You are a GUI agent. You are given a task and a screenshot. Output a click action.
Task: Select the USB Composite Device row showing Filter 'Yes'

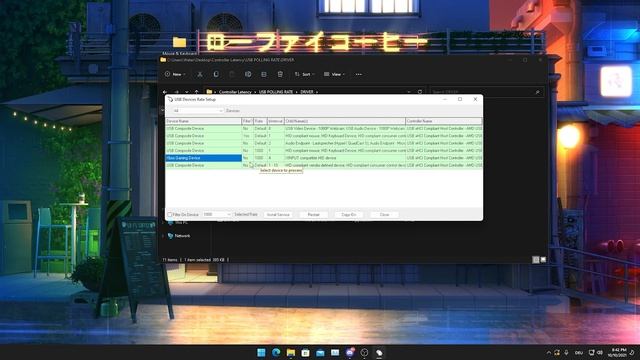(x=324, y=136)
